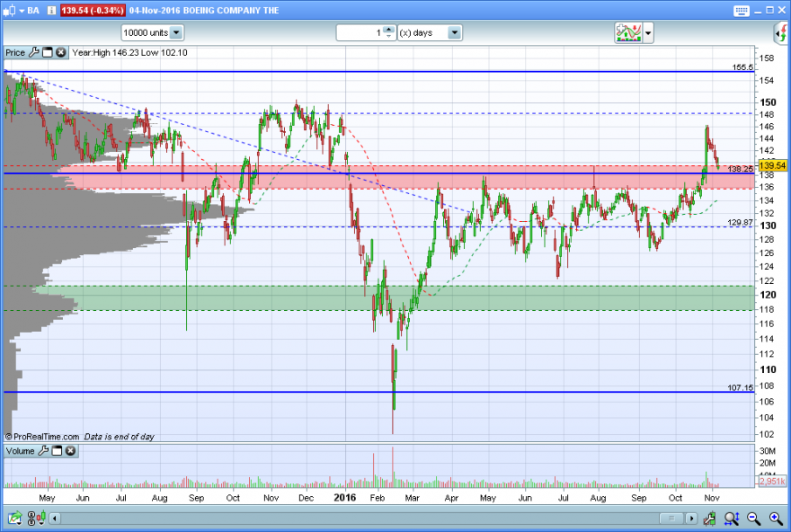The image size is (791, 532).
Task: Close the Price panel
Action: 60,52
